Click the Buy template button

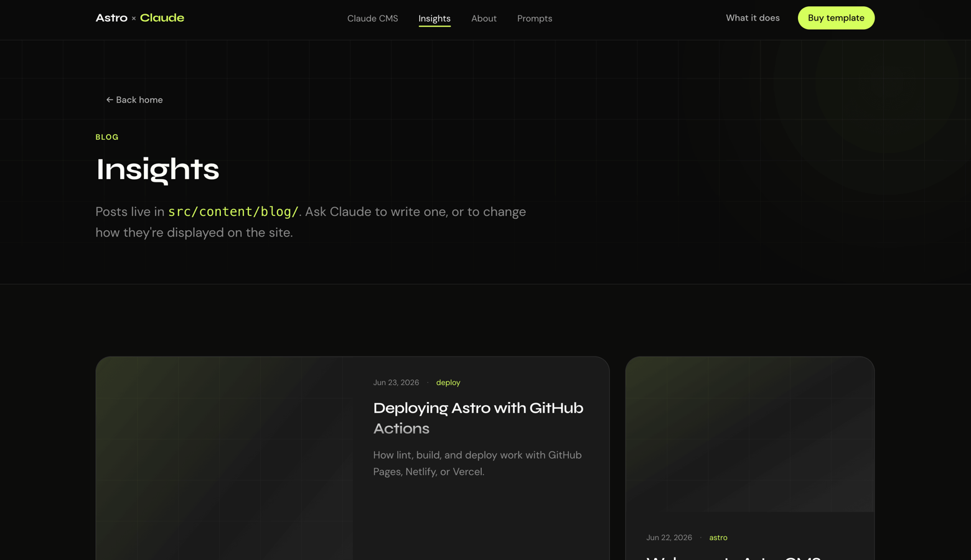[836, 18]
